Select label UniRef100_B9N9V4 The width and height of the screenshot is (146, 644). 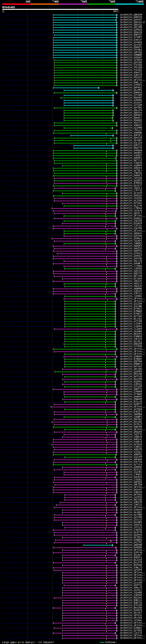[131, 93]
